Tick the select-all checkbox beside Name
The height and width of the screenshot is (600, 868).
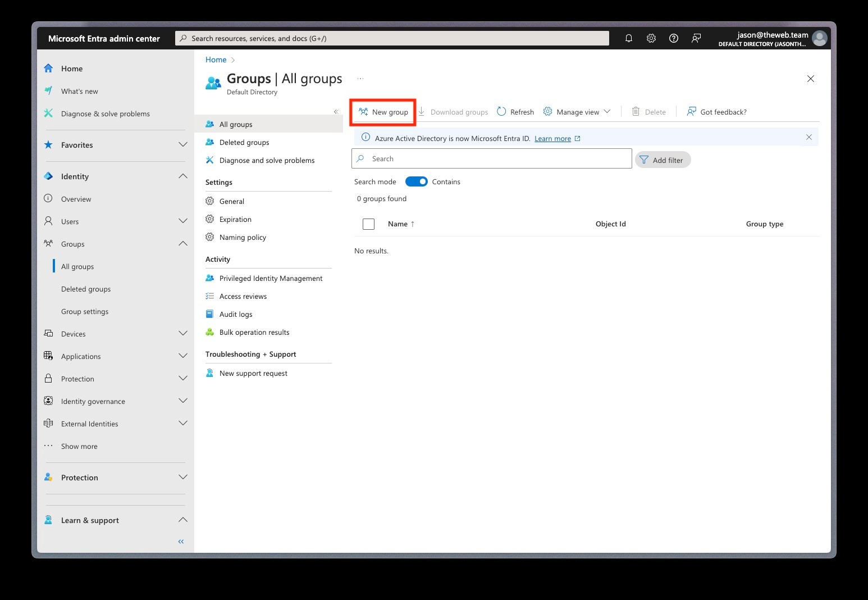(369, 224)
